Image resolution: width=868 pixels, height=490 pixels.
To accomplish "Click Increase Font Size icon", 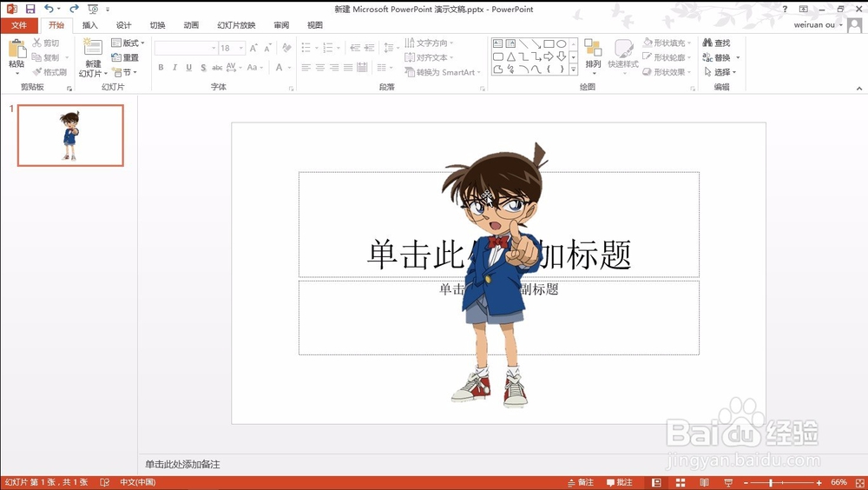I will click(253, 49).
